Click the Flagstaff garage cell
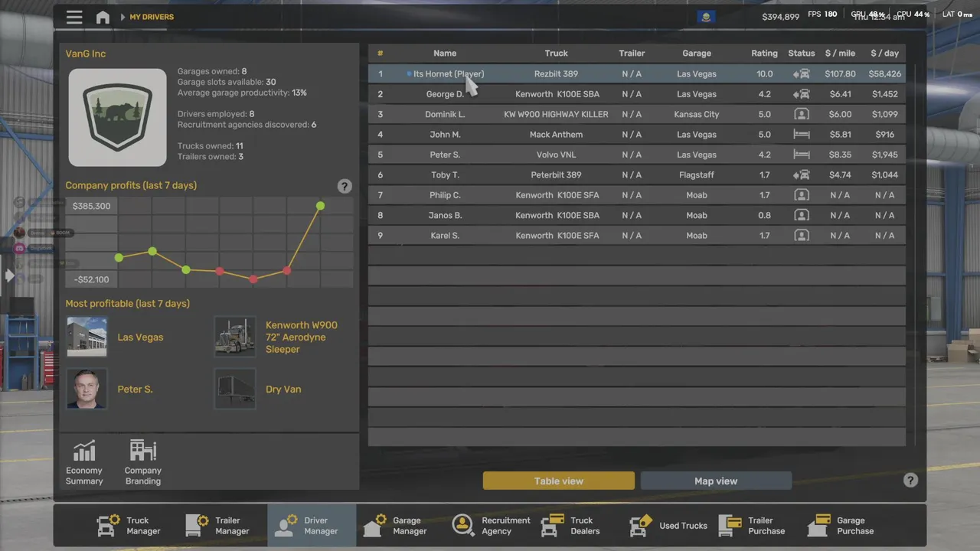980x551 pixels. [697, 174]
